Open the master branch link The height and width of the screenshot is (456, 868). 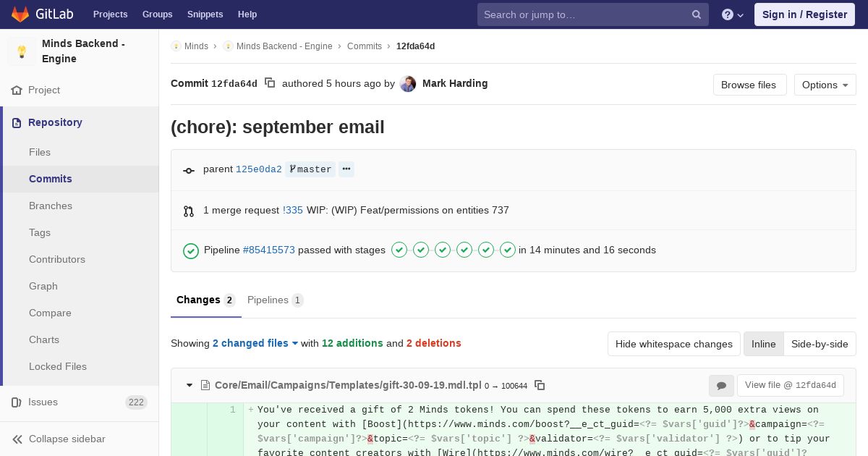(x=310, y=169)
